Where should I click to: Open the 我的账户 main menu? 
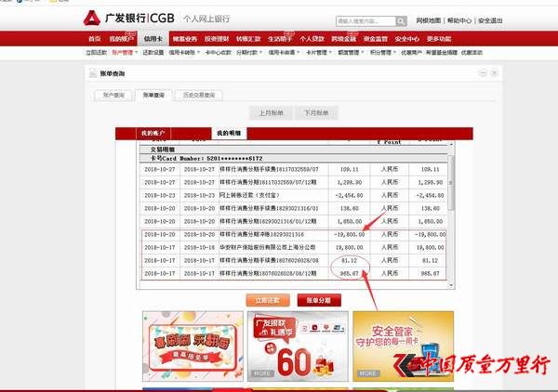[121, 39]
